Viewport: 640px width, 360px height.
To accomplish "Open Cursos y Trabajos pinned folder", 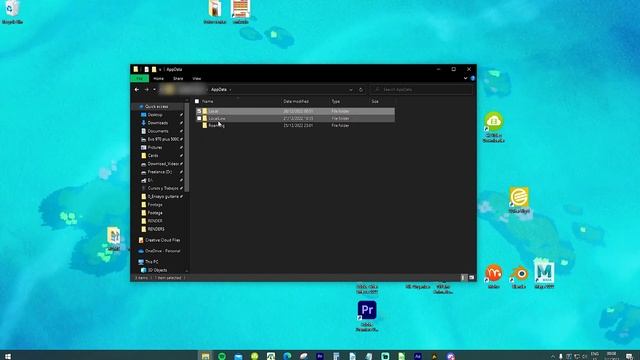I will (x=162, y=188).
